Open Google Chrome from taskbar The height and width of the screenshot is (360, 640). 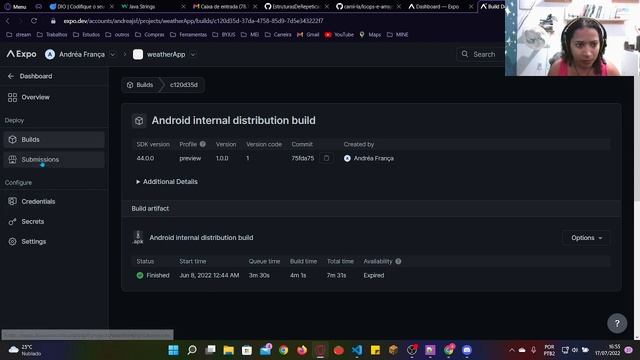pos(283,350)
